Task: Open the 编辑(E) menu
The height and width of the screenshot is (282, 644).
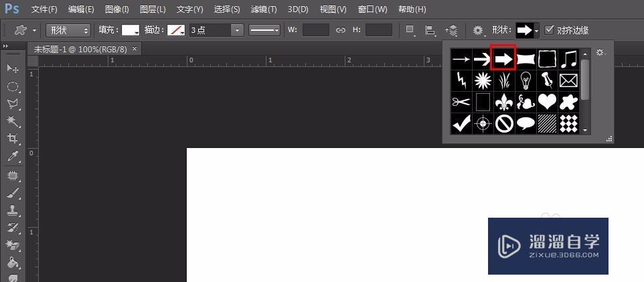Action: 81,9
